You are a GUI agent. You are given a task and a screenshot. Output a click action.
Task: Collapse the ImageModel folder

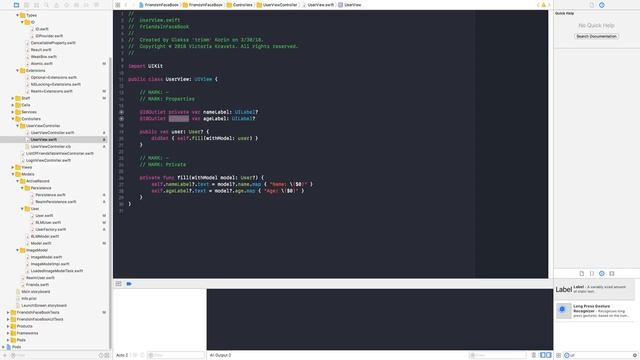pos(18,250)
